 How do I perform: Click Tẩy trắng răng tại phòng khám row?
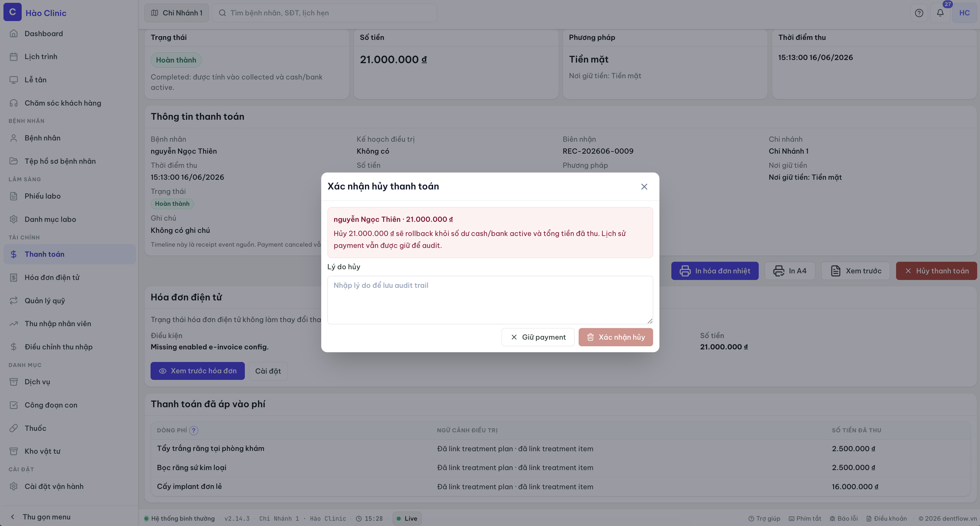point(560,449)
